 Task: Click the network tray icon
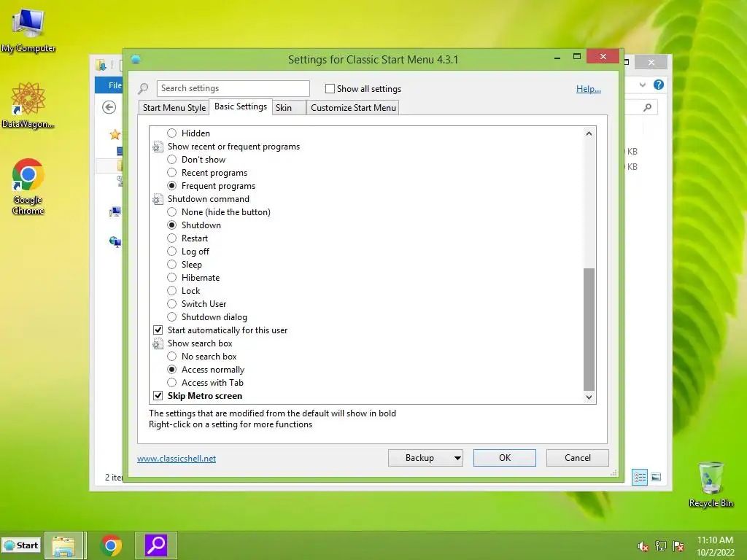(661, 546)
